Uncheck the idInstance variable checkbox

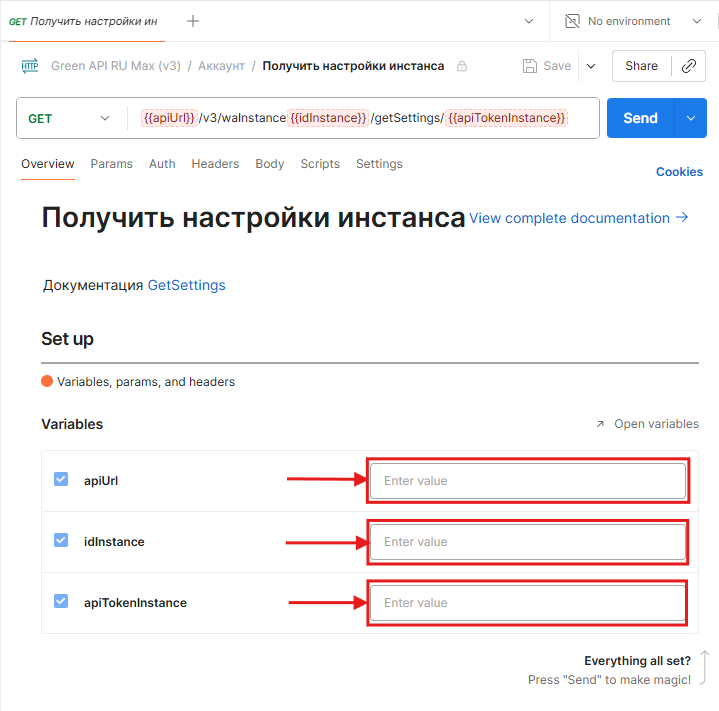(x=61, y=540)
